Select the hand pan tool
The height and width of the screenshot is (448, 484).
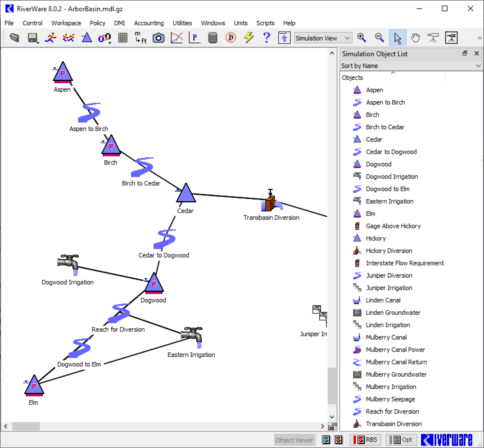(415, 38)
